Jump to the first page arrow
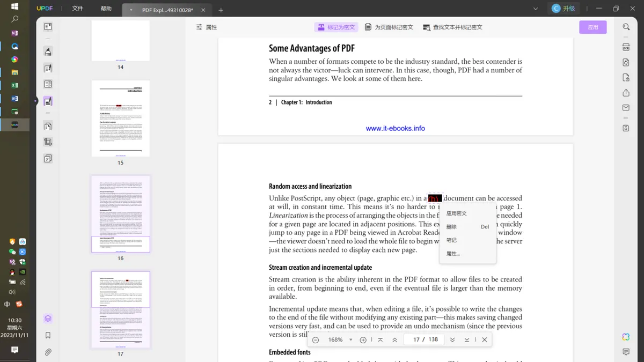The height and width of the screenshot is (362, 644). coord(380,339)
